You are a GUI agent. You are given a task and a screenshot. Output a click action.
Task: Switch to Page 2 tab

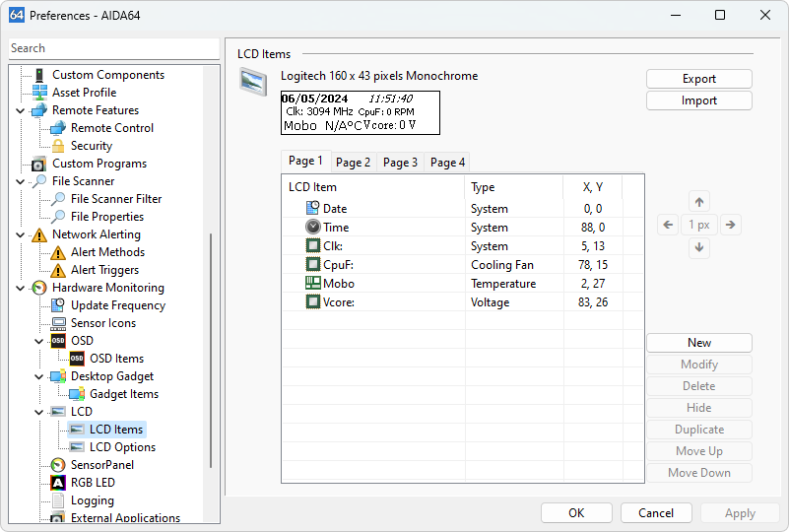[353, 163]
